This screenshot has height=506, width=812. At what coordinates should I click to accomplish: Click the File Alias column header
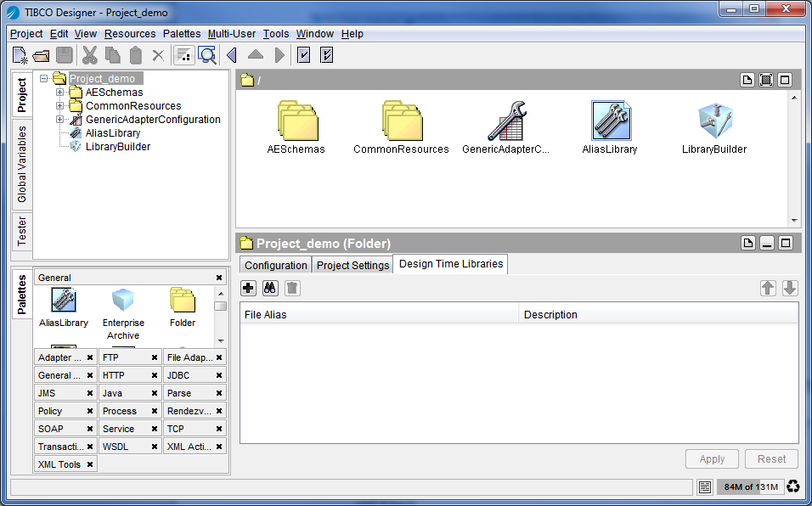tap(379, 315)
